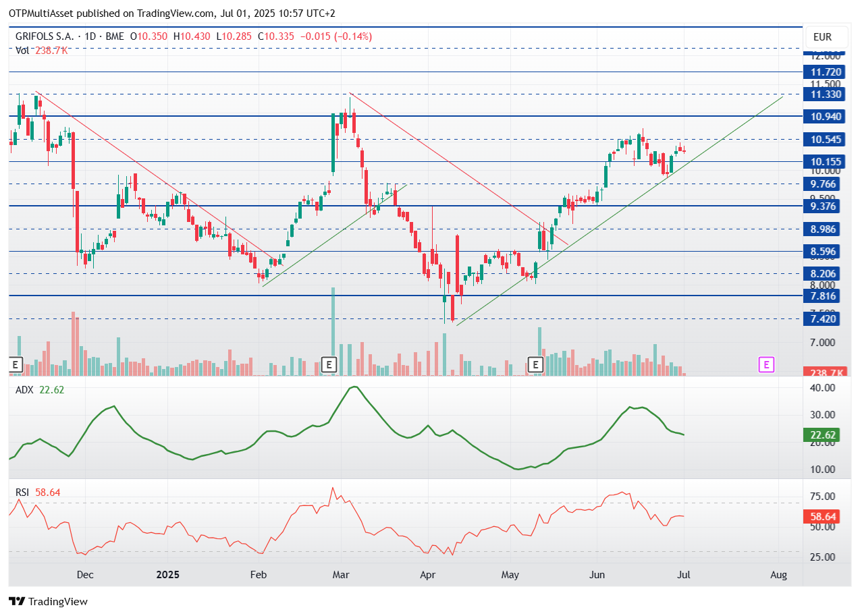Open the purple upcoming earnings E marker

[765, 365]
